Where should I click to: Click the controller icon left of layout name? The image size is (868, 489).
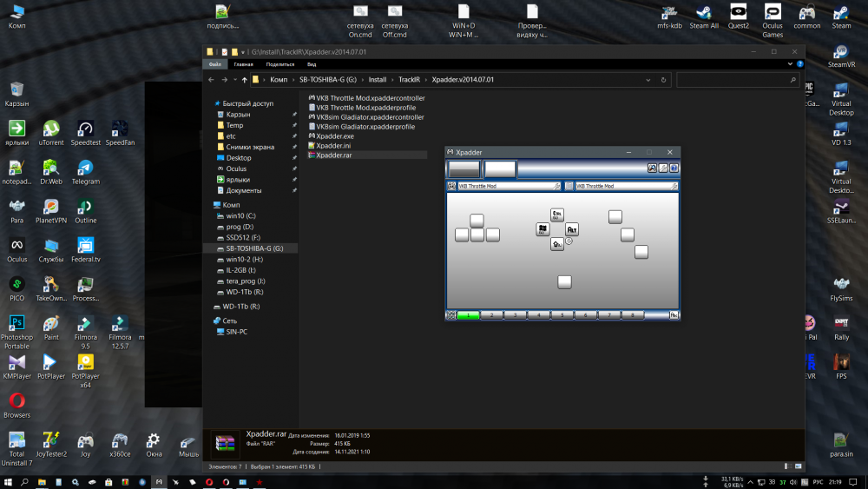pos(452,186)
